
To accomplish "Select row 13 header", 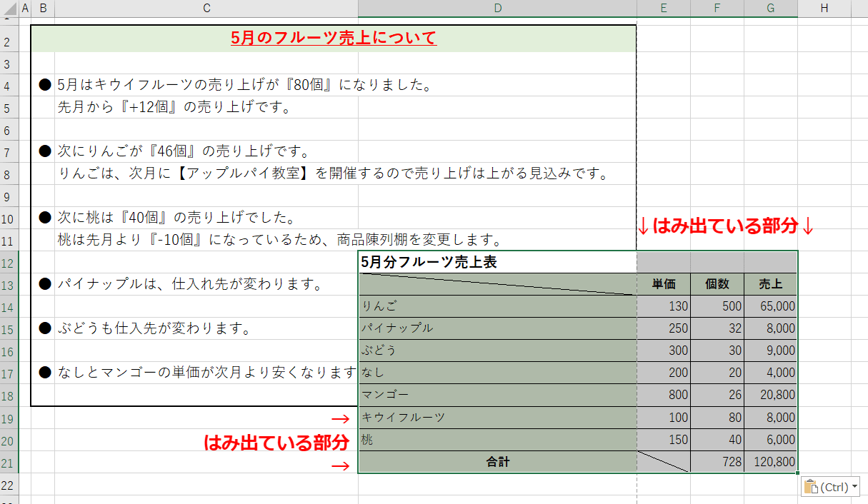I will pos(9,285).
